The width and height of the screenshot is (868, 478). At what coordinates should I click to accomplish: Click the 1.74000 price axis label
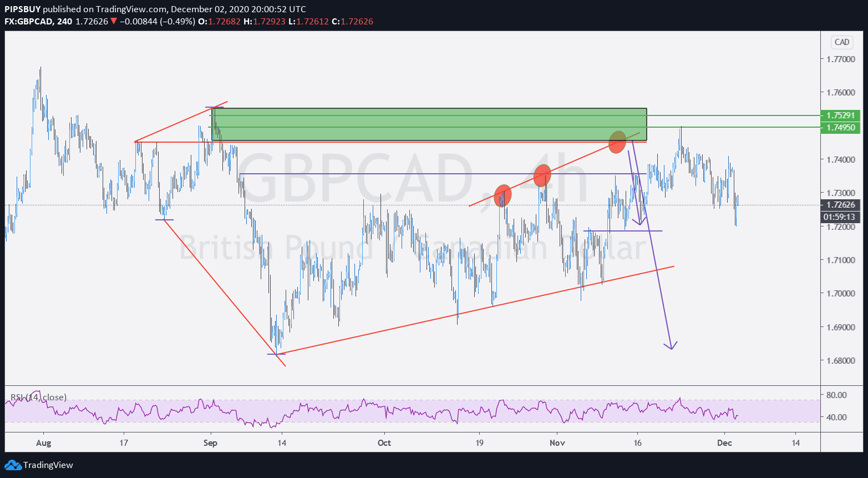click(x=841, y=159)
